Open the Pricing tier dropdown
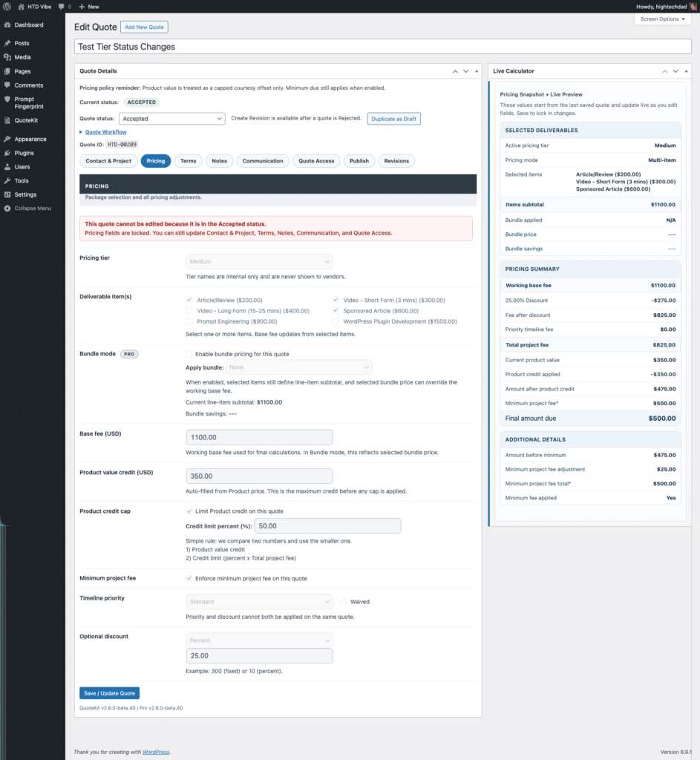 tap(259, 262)
